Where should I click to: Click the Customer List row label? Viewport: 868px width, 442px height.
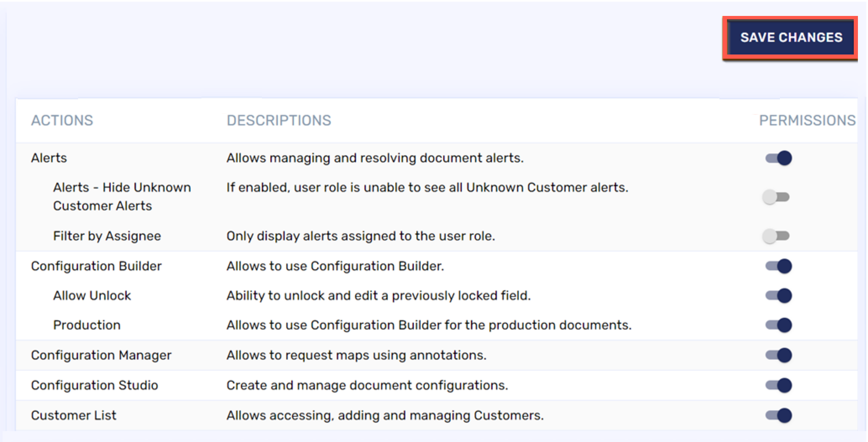74,415
